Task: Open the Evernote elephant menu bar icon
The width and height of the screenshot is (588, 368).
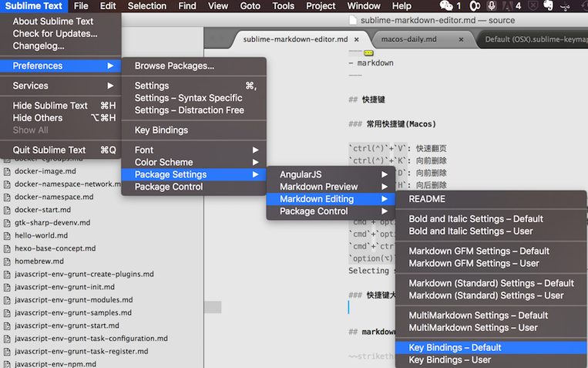Action: coord(548,6)
